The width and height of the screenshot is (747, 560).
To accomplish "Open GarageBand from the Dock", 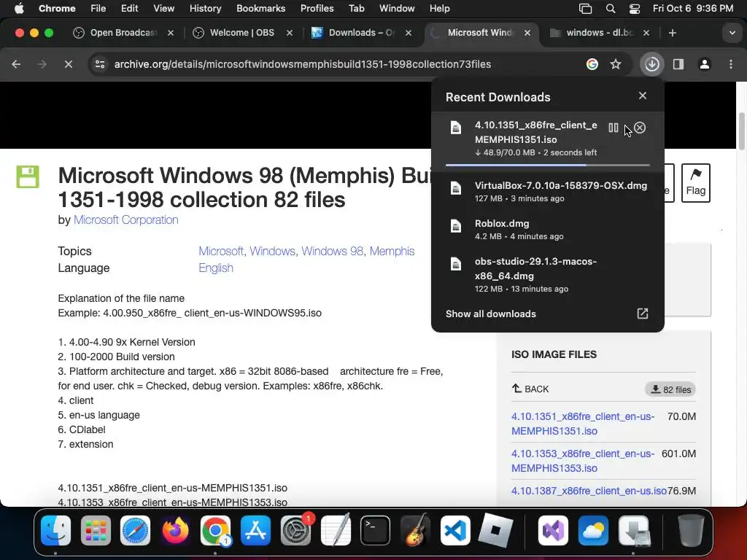I will (x=415, y=530).
